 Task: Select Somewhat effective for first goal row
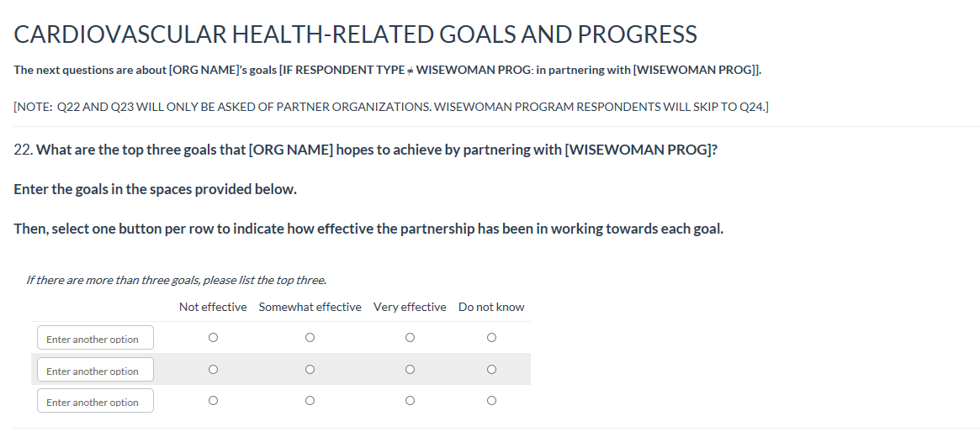point(310,338)
